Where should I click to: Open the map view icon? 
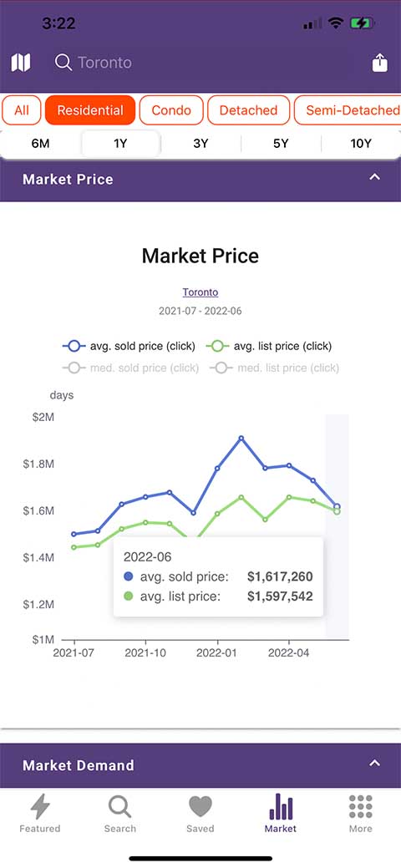point(21,63)
